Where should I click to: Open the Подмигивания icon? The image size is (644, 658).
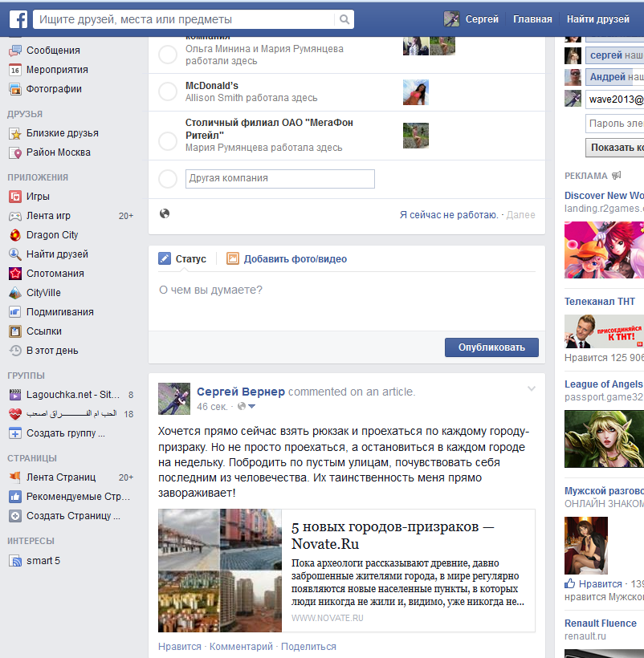pos(15,312)
